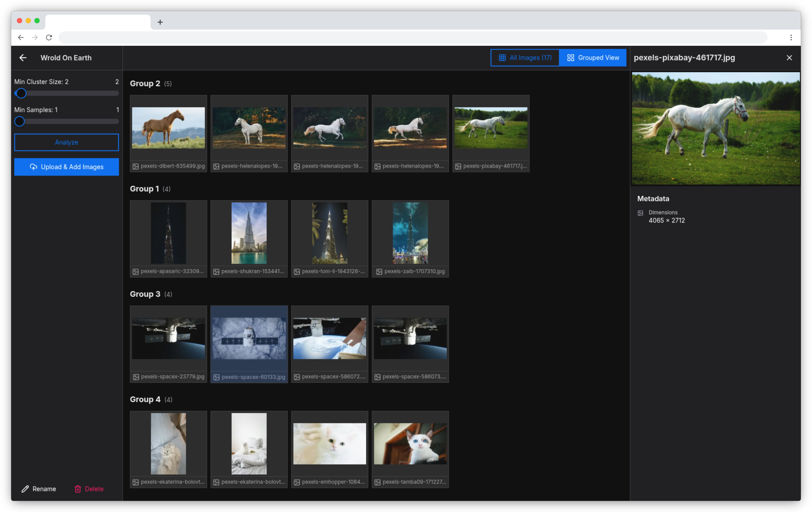Click the Delete trash icon
The width and height of the screenshot is (812, 512).
[78, 489]
